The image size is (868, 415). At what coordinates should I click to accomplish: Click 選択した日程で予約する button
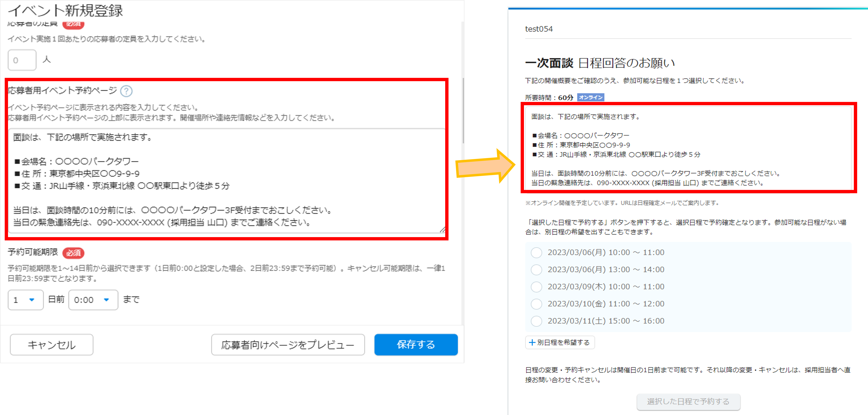tap(688, 402)
